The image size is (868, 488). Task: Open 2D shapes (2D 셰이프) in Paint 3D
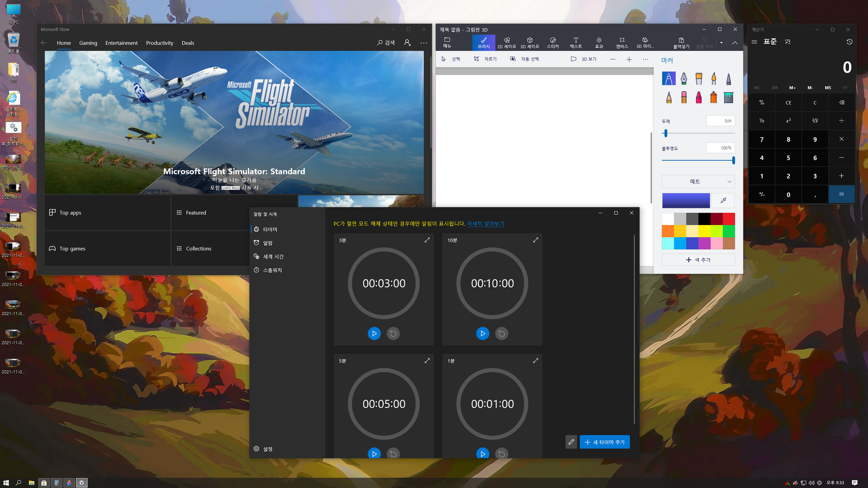[507, 43]
